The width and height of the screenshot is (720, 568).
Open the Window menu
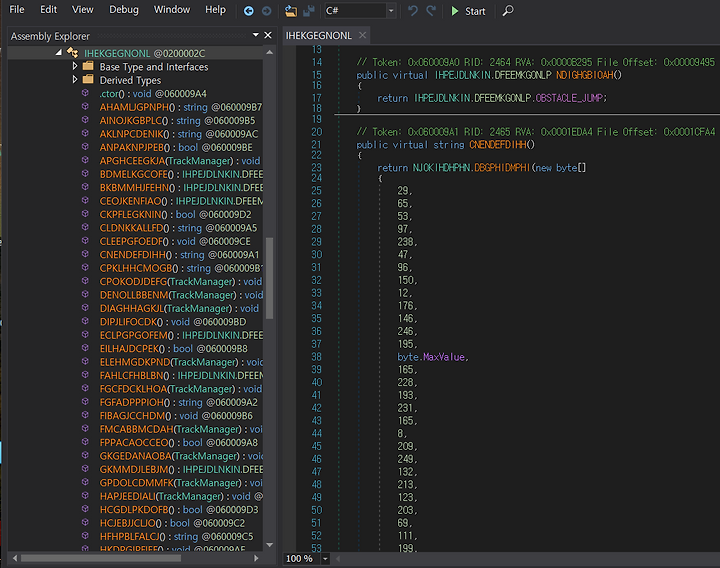point(172,10)
